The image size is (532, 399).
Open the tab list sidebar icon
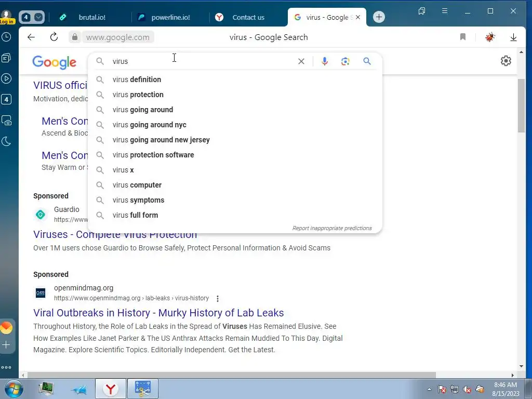coord(6,58)
